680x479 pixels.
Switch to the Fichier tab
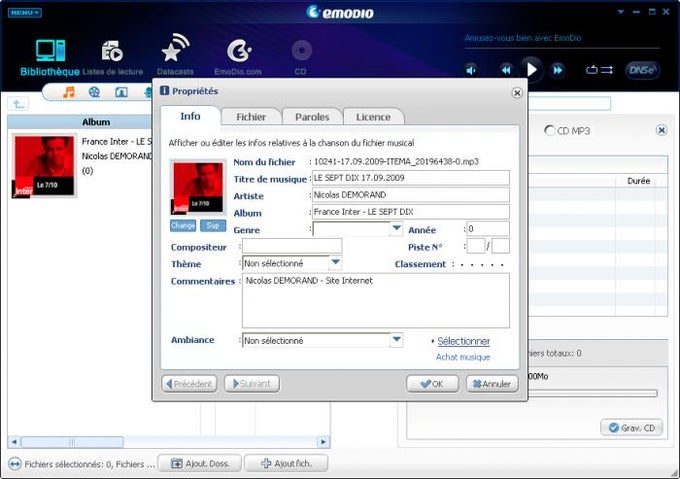click(x=251, y=117)
